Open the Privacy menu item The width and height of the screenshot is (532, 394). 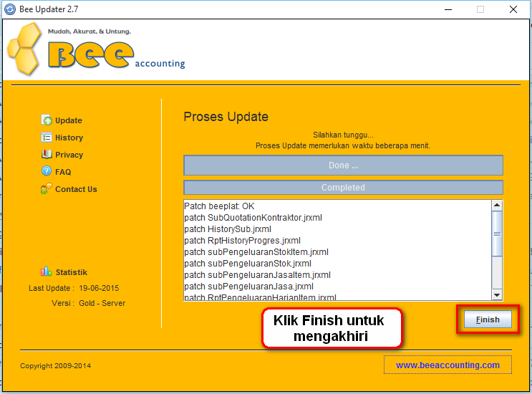tap(69, 155)
